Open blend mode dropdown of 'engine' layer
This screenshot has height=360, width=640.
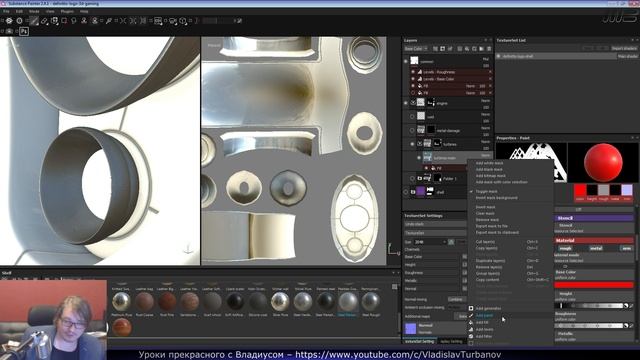click(485, 100)
